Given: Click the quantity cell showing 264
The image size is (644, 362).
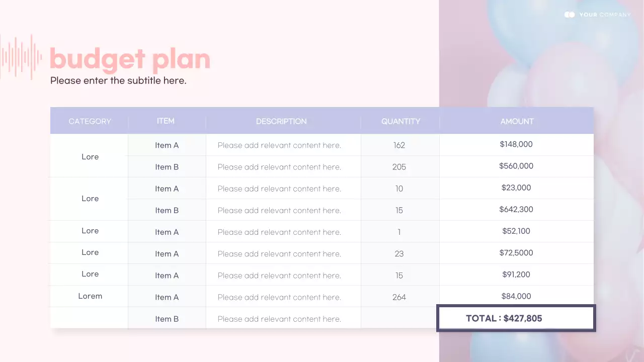Looking at the screenshot, I should [399, 297].
